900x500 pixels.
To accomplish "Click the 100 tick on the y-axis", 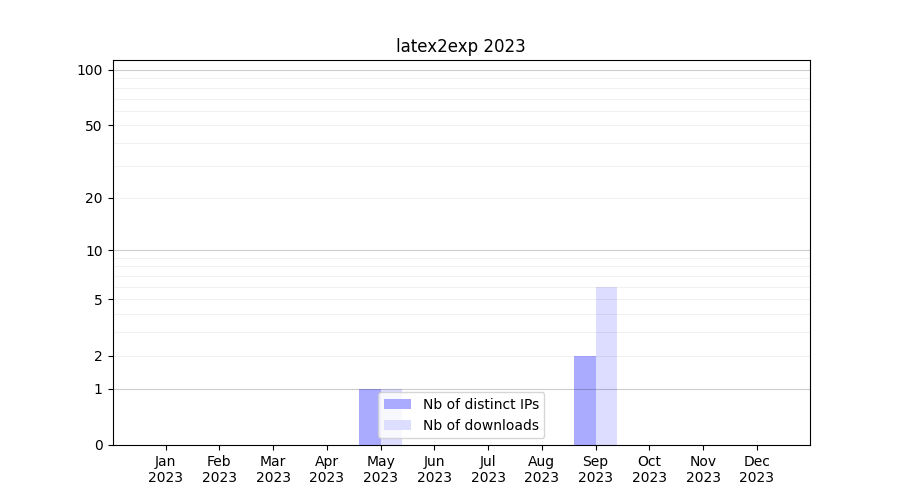I will (x=90, y=70).
